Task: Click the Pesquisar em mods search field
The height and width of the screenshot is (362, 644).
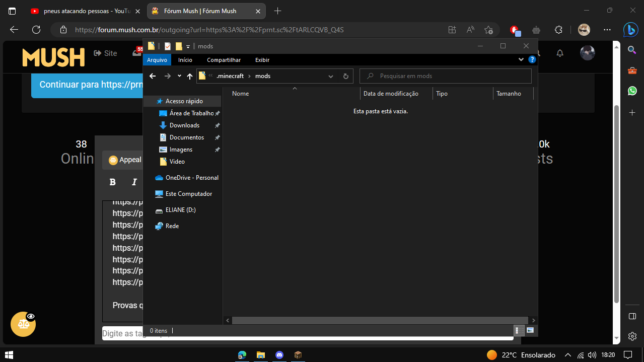Action: pos(446,76)
